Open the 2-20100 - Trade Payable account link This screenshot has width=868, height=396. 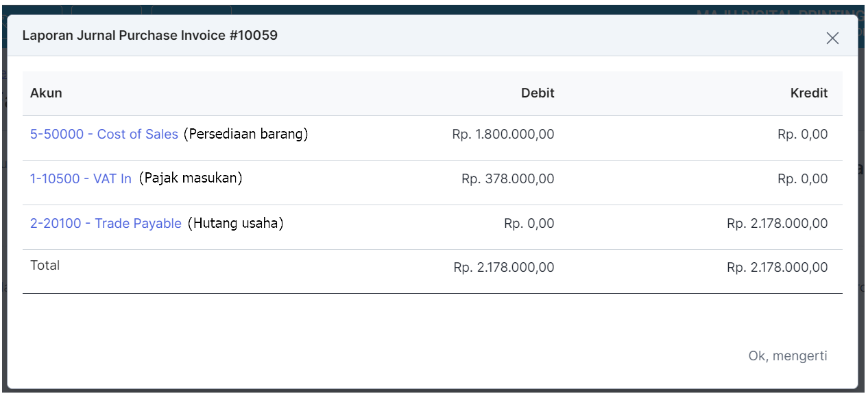click(x=106, y=224)
